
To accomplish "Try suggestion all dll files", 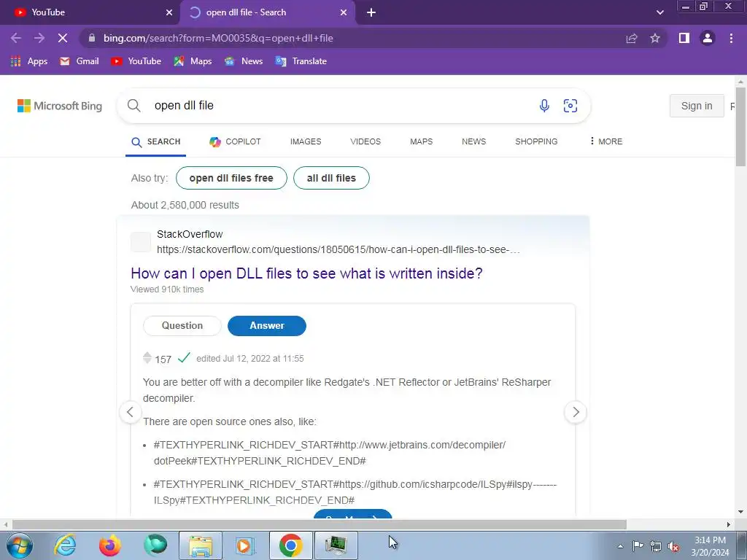I will [331, 178].
